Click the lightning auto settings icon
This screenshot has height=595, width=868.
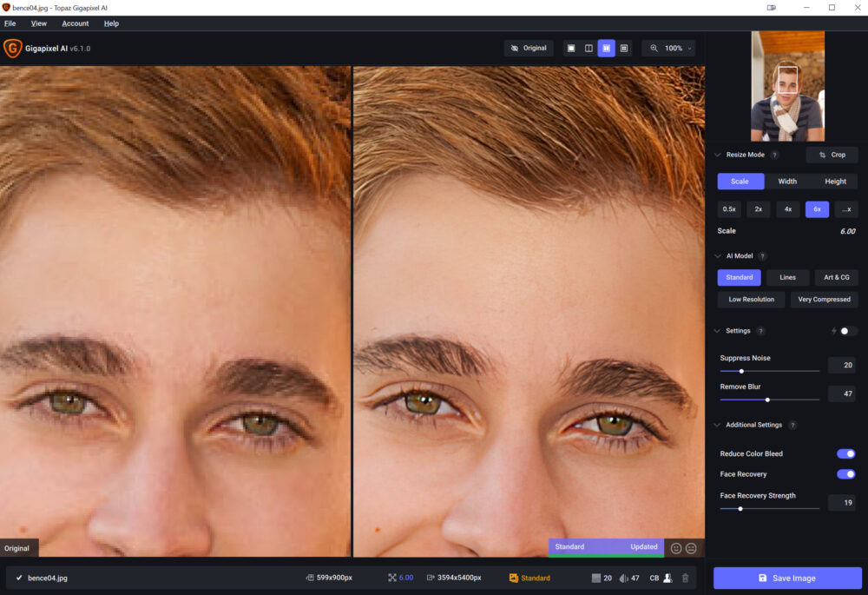[x=833, y=331]
